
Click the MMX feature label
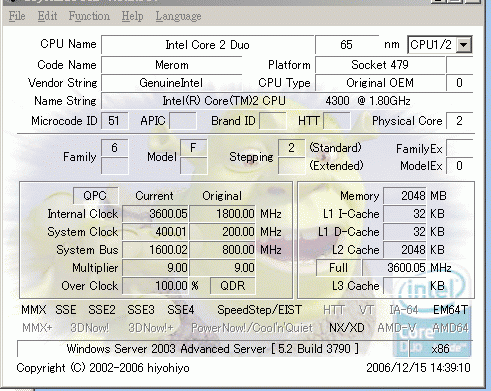[x=34, y=310]
